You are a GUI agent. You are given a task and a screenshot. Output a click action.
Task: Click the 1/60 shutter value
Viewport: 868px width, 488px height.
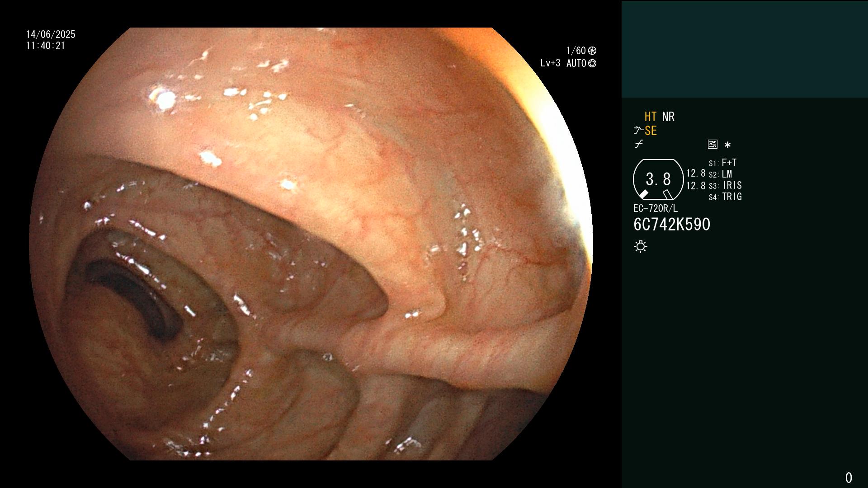click(x=576, y=51)
